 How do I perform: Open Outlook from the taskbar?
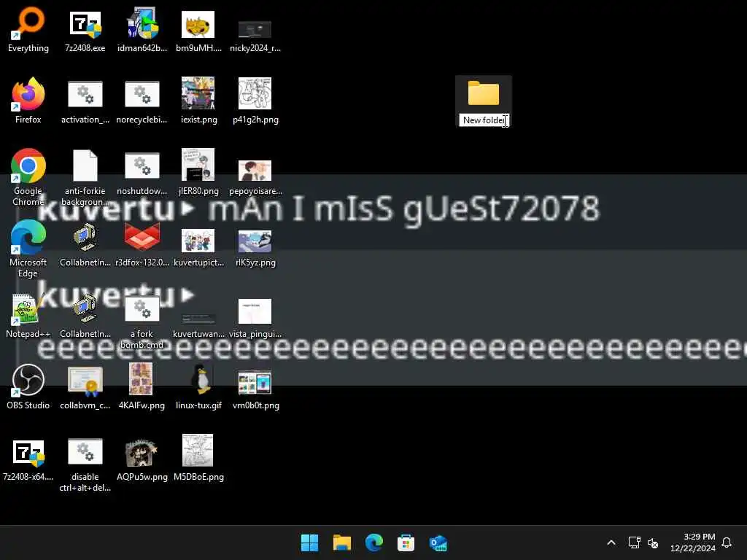click(x=438, y=542)
